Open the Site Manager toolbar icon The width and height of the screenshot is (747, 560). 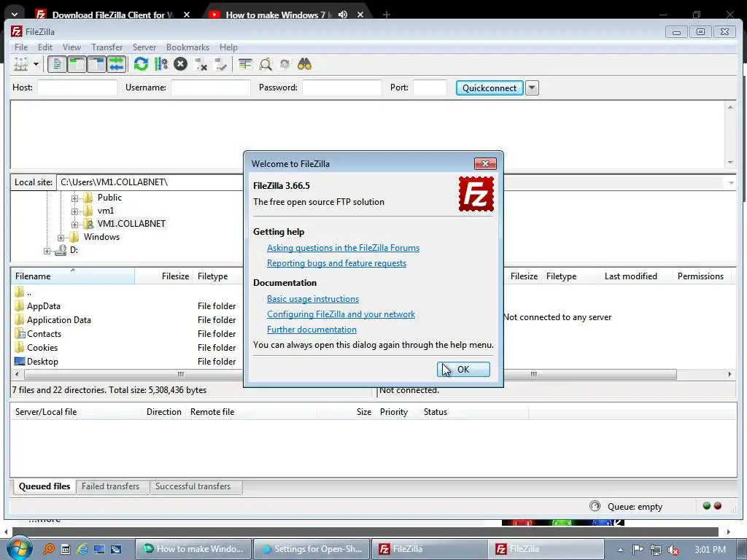[21, 64]
